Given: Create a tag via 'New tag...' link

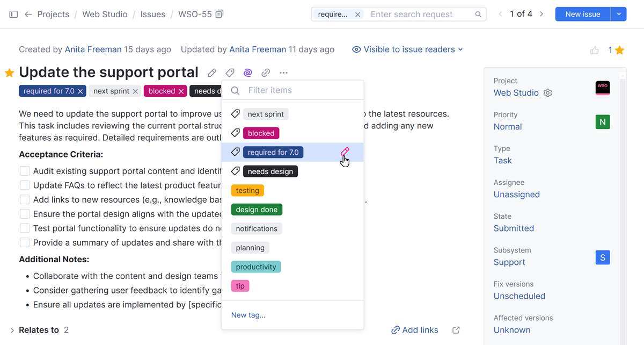Looking at the screenshot, I should pyautogui.click(x=248, y=315).
